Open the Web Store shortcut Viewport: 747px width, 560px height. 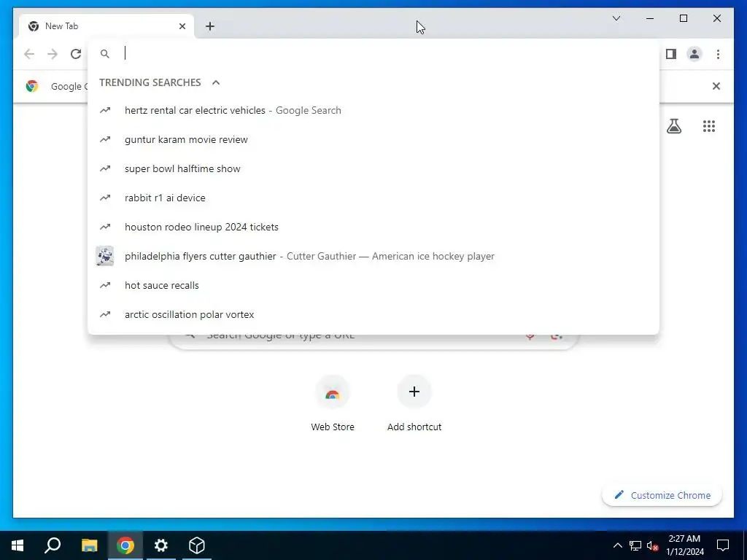(333, 404)
